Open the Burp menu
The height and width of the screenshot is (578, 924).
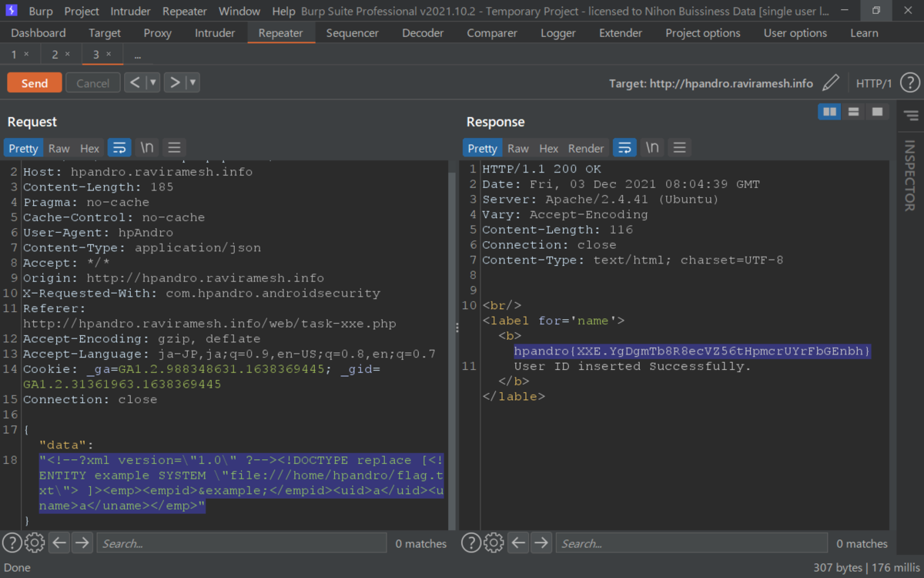coord(41,12)
